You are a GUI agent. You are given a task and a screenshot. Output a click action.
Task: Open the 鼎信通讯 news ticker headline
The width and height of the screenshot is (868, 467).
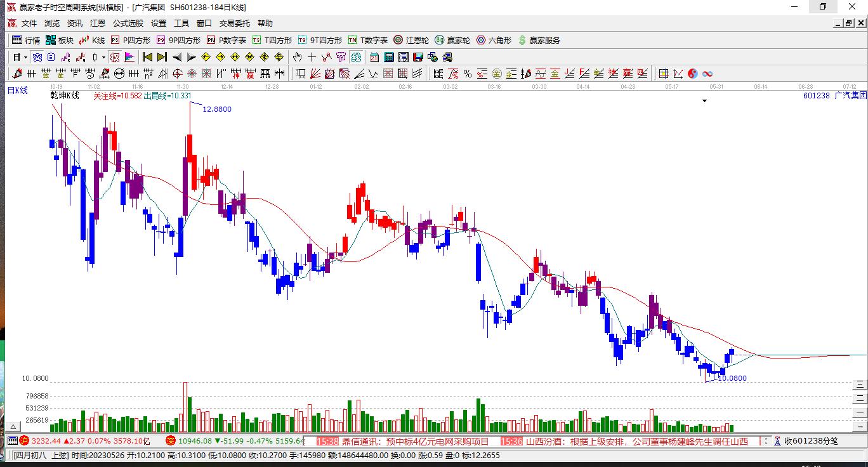click(403, 441)
